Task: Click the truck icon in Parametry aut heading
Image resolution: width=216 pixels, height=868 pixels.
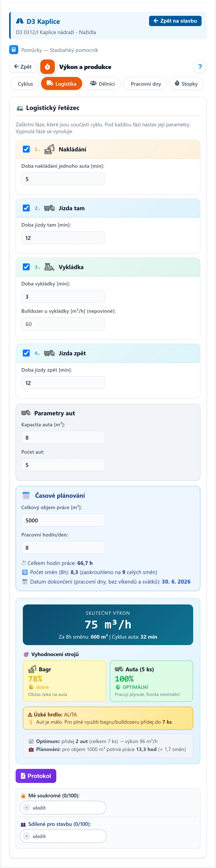Action: [x=26, y=413]
